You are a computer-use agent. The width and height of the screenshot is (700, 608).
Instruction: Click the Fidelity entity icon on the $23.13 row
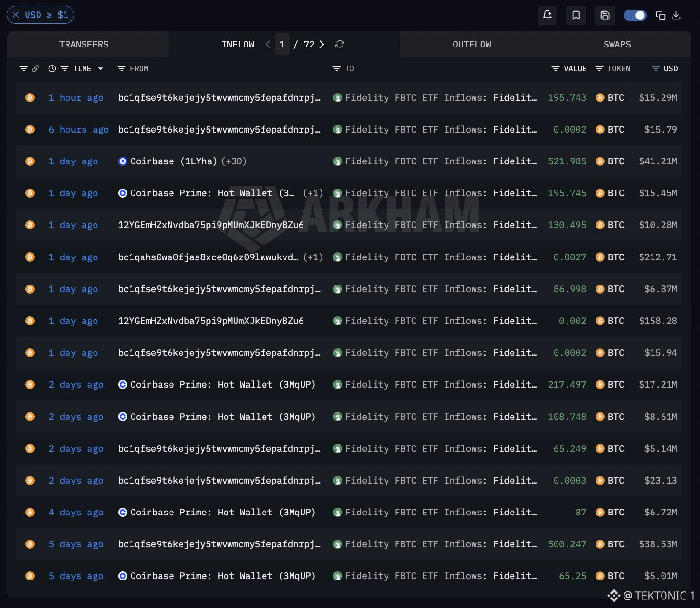click(x=338, y=480)
